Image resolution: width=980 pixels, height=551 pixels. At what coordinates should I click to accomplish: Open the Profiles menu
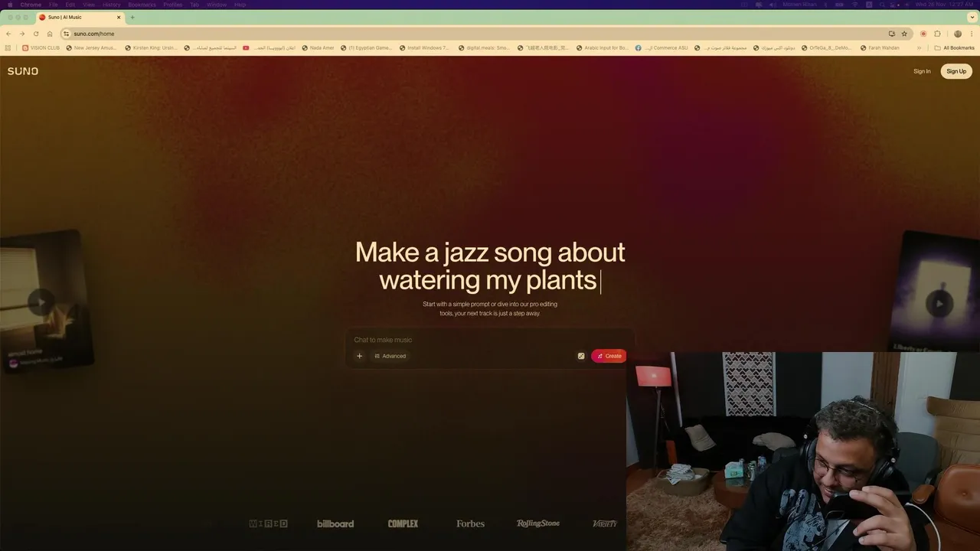point(173,5)
